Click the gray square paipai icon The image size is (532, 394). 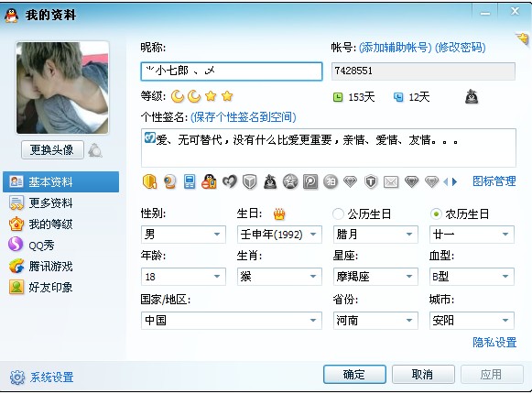click(310, 181)
